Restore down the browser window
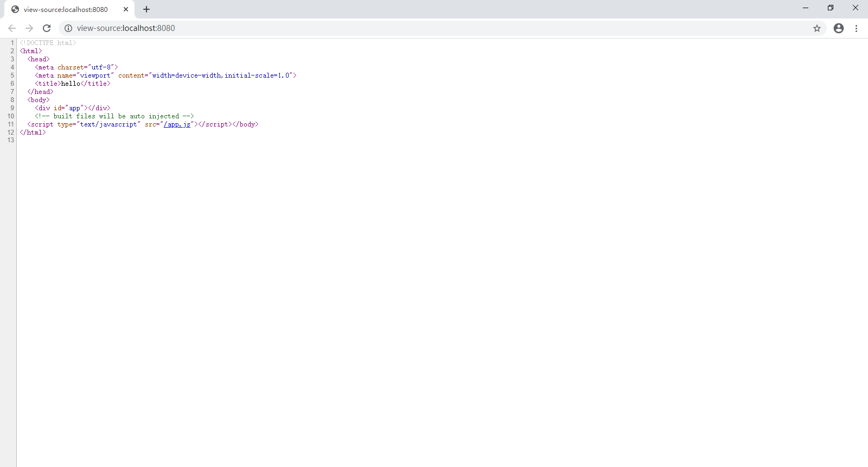The width and height of the screenshot is (868, 467). coord(831,8)
